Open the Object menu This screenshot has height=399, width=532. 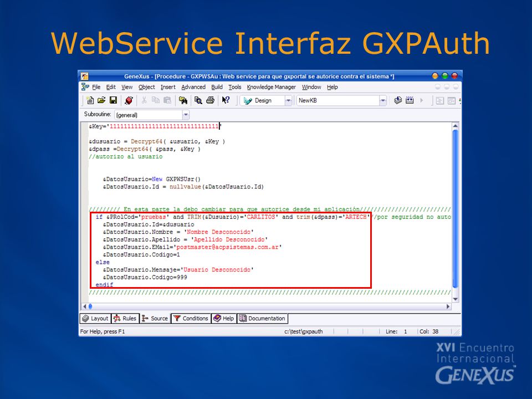point(146,87)
